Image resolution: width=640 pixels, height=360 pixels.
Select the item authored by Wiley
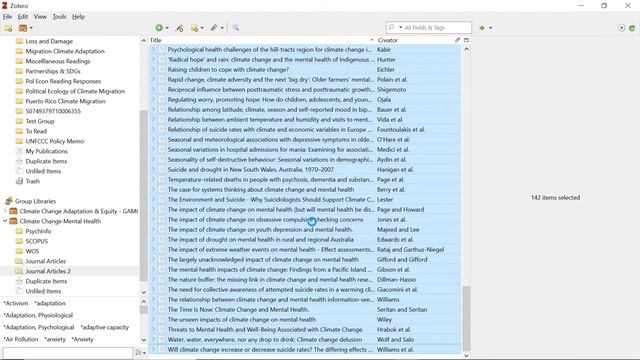pos(305,320)
